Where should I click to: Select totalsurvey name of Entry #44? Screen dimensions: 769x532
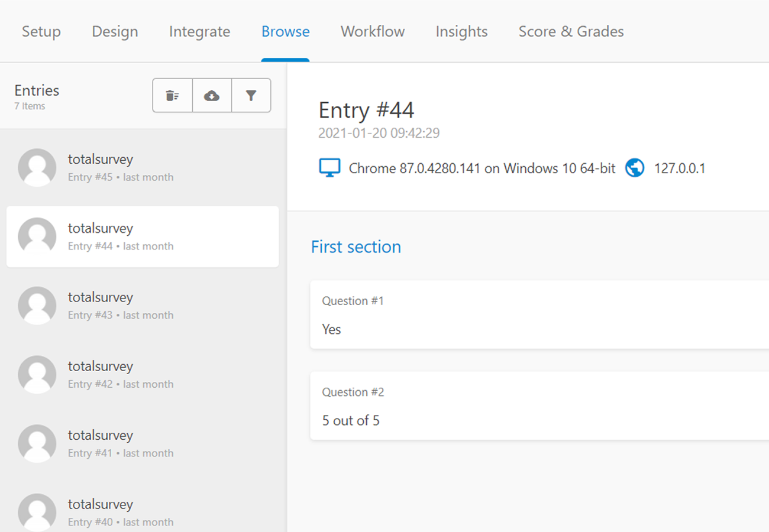pos(101,228)
